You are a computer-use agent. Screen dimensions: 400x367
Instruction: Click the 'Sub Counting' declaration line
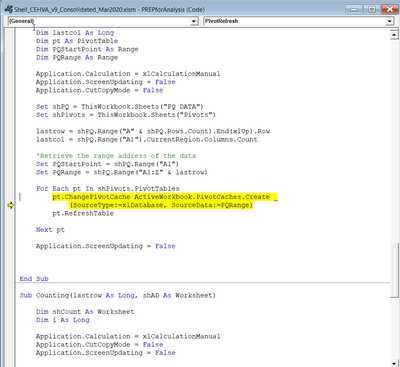(x=118, y=295)
